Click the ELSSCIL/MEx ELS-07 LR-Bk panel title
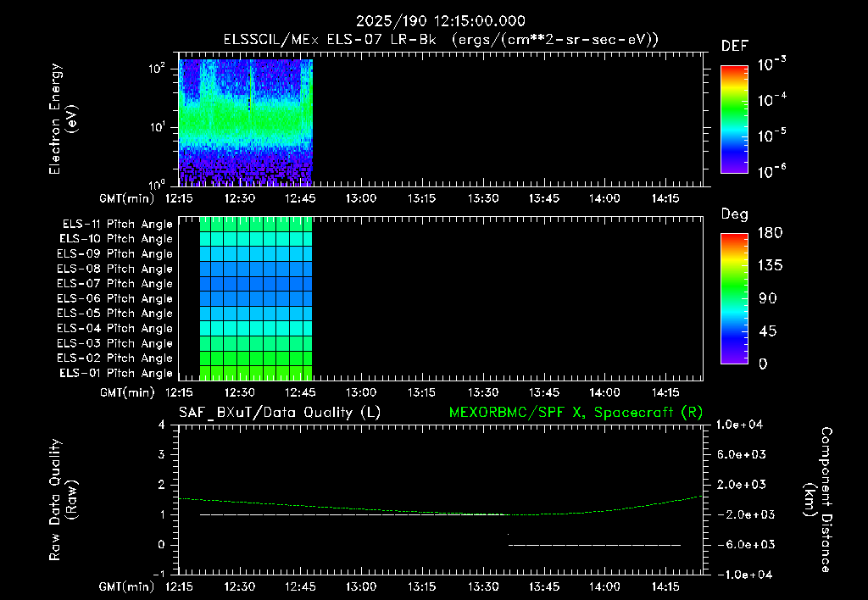 pyautogui.click(x=441, y=40)
